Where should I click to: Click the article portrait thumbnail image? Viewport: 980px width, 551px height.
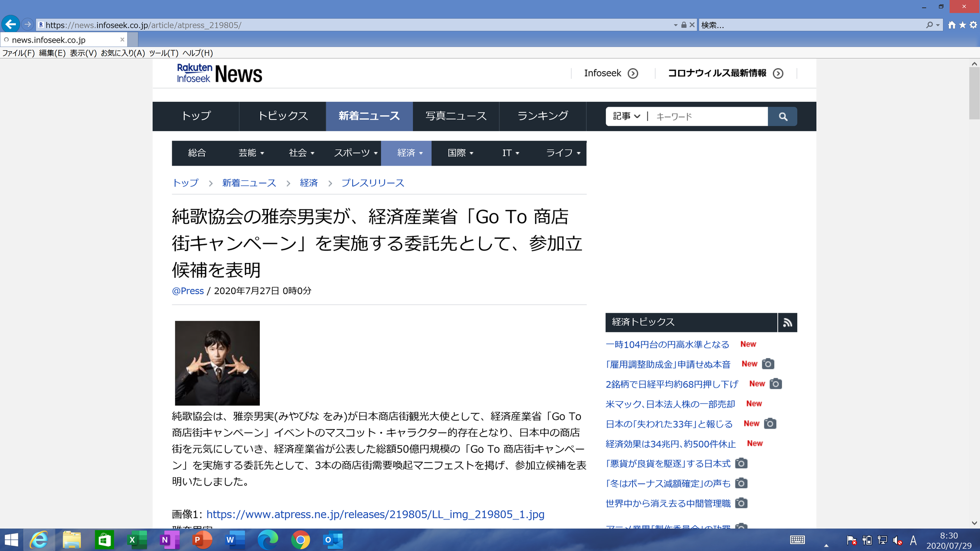pos(217,363)
